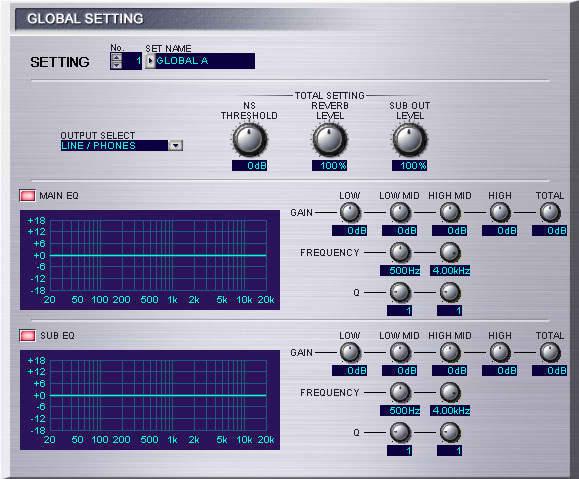Click the Main EQ Low gain knob
Screen dimensions: 579x479
[x=349, y=212]
